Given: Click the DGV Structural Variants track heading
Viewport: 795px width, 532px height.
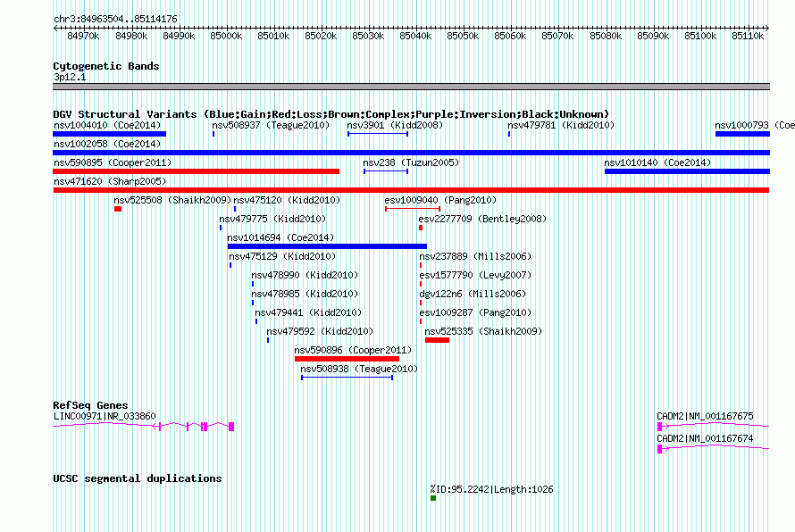Looking at the screenshot, I should (x=331, y=114).
